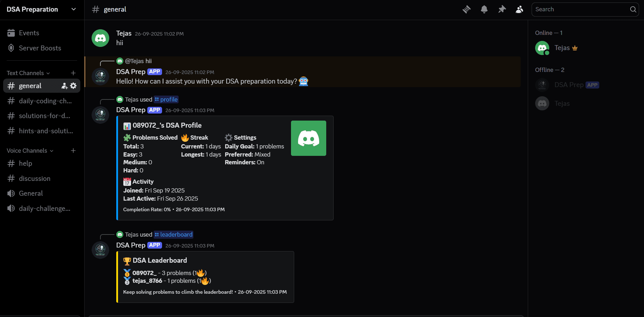The width and height of the screenshot is (644, 317).
Task: Collapse the Voice Channels category
Action: (x=30, y=151)
